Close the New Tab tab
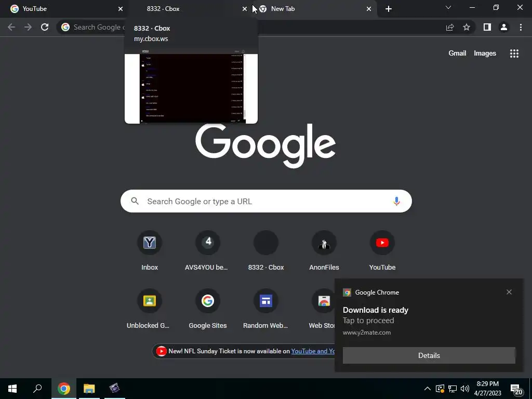The width and height of the screenshot is (532, 399). [x=369, y=9]
